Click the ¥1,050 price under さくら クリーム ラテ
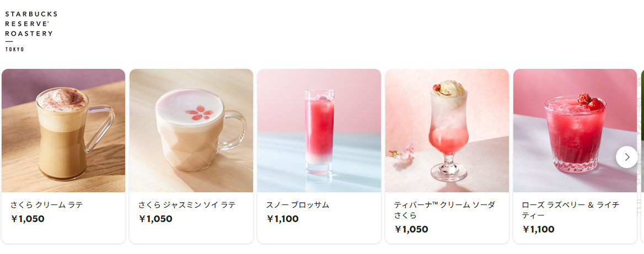644x254 pixels. coord(28,219)
